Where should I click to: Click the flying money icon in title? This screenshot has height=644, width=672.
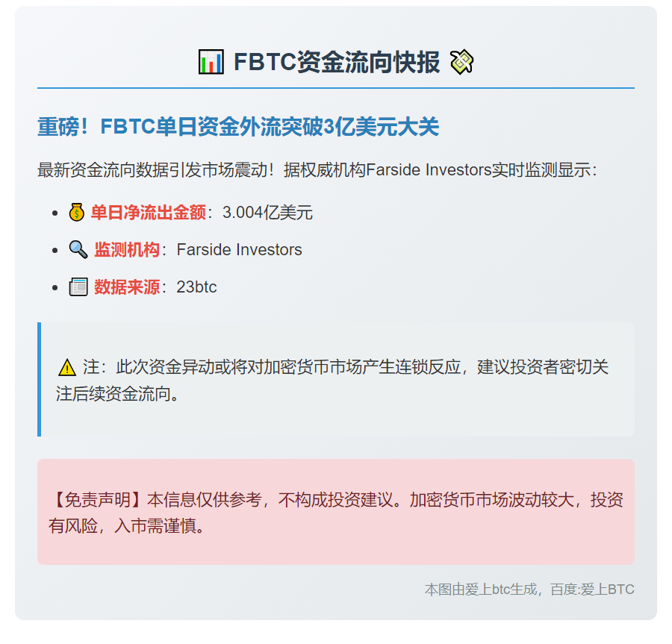pyautogui.click(x=462, y=62)
